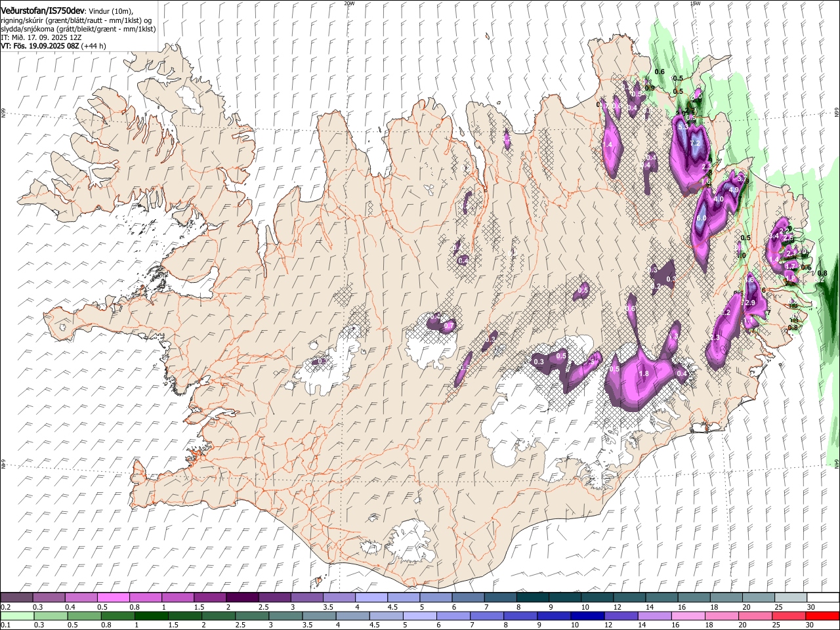Click the '20W' longitude label on the map frame
840x630 pixels.
pos(349,3)
